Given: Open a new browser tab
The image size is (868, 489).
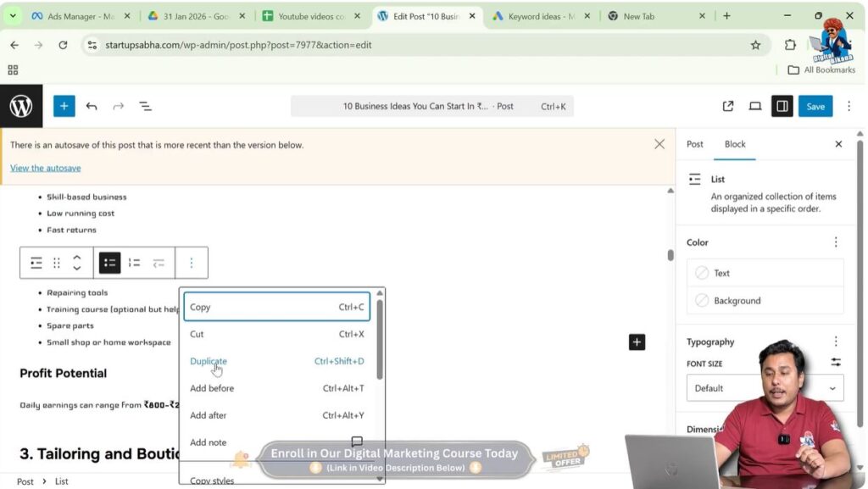Looking at the screenshot, I should point(726,16).
